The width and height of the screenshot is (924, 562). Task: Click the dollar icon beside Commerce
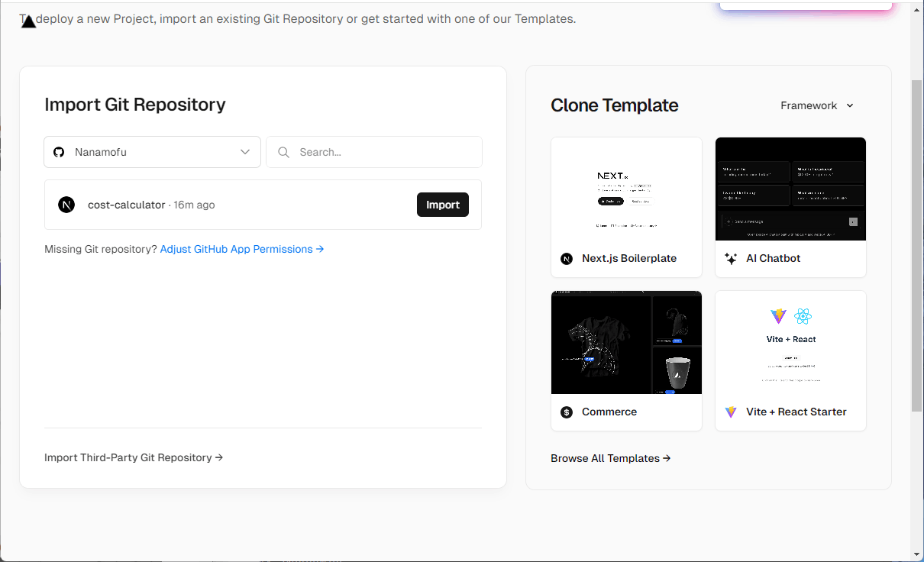tap(567, 412)
